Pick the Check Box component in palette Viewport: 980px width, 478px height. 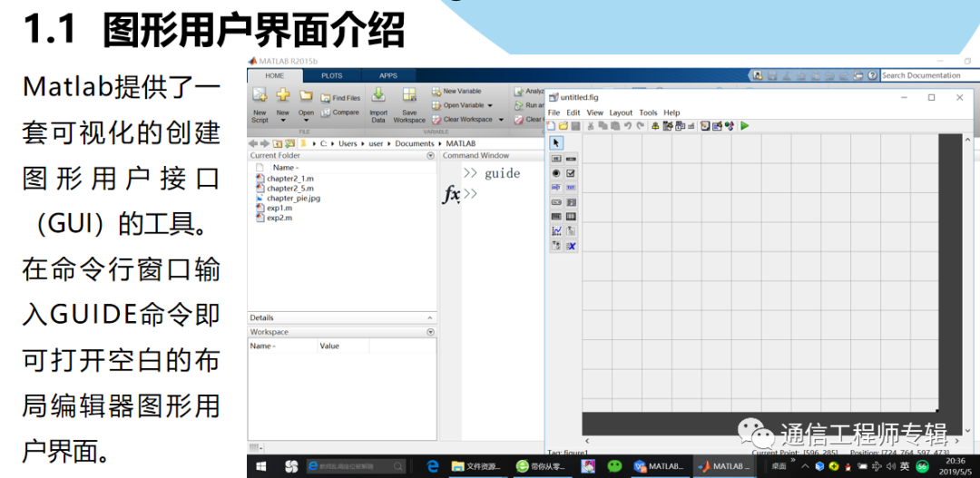571,173
